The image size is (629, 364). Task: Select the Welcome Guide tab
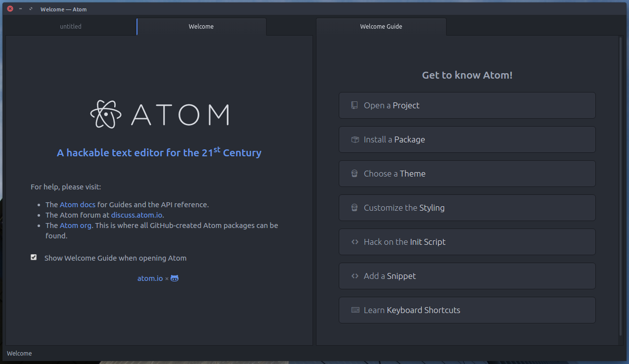point(381,27)
